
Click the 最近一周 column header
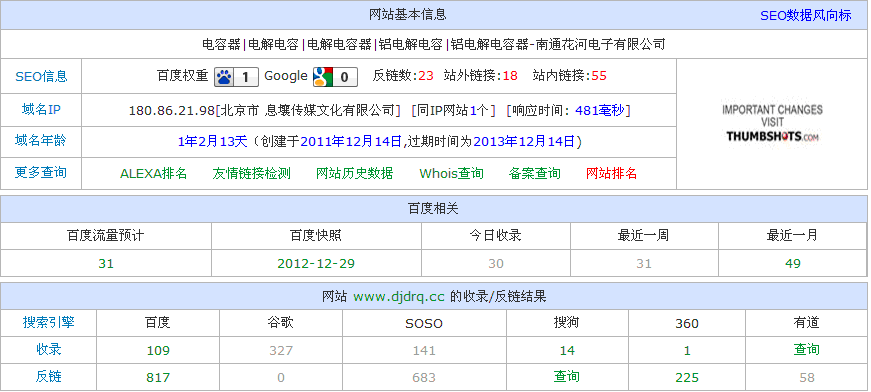pyautogui.click(x=643, y=235)
